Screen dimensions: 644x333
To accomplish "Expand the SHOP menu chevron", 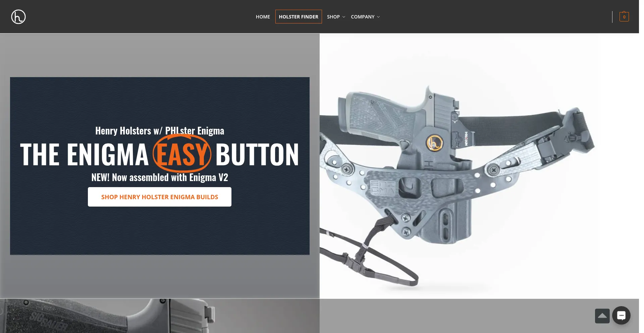I will [344, 17].
